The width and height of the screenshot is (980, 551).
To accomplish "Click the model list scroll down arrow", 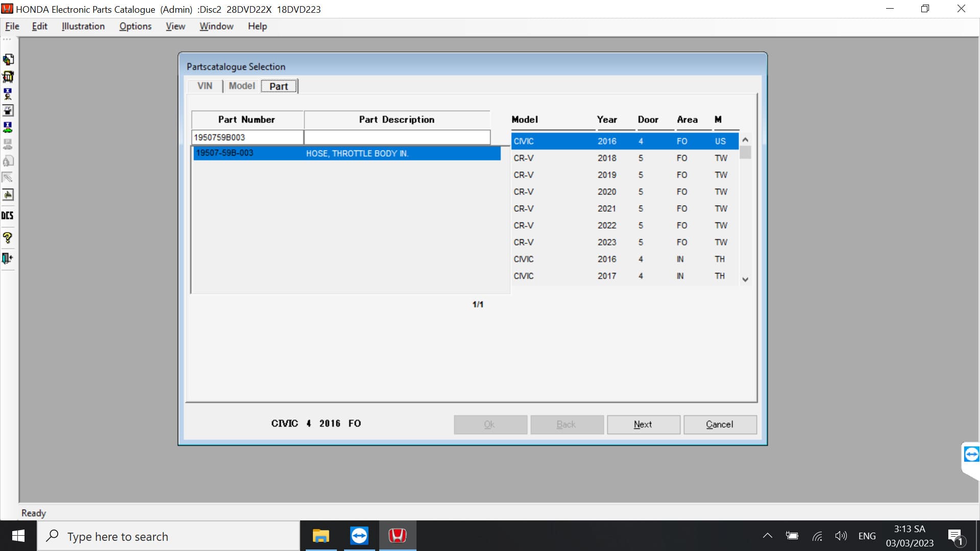I will pyautogui.click(x=745, y=280).
